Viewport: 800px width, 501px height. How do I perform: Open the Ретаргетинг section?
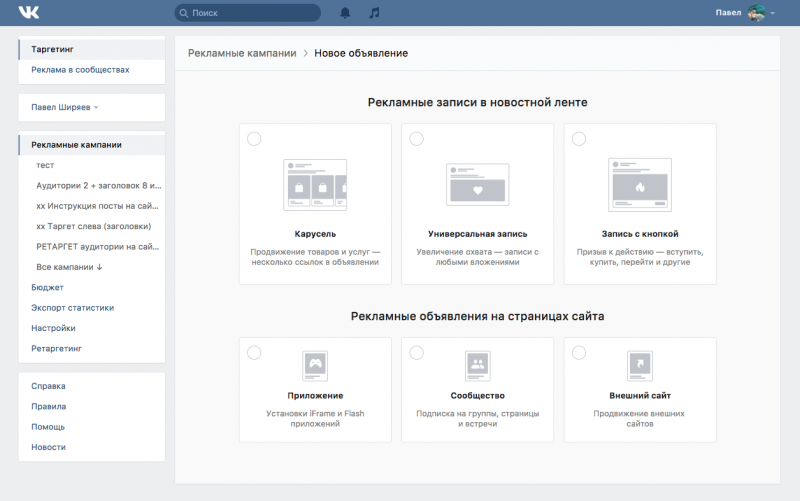56,348
